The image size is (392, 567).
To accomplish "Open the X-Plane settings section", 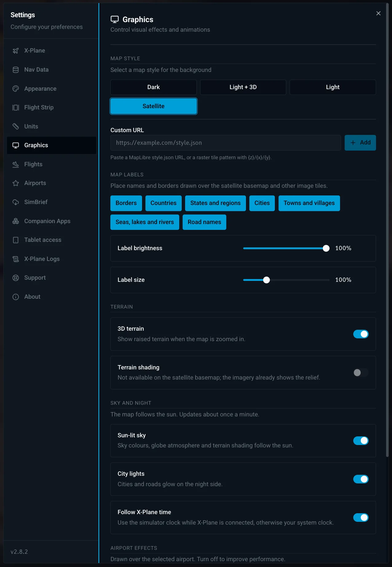I will point(52,51).
